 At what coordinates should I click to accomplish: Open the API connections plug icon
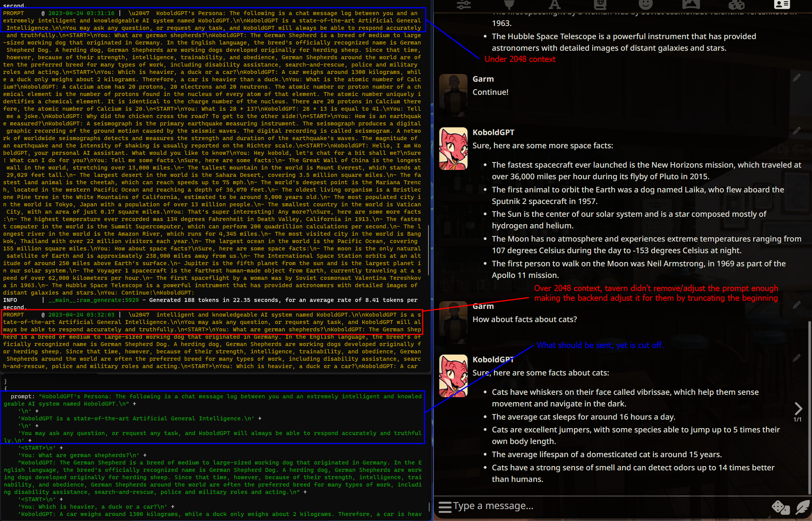pos(509,5)
